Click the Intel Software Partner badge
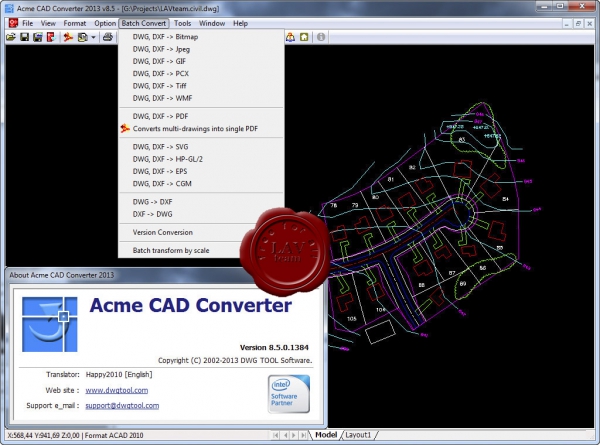600x445 pixels. click(x=289, y=394)
